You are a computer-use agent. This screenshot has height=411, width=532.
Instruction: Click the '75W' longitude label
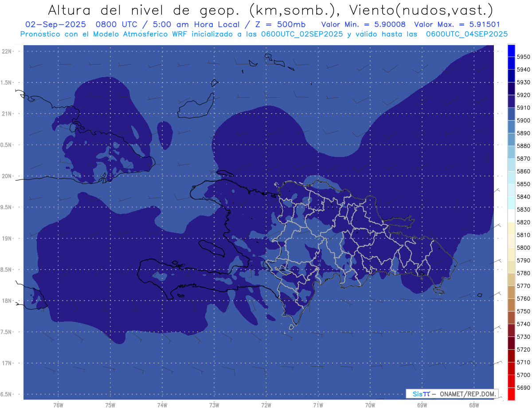(110, 405)
